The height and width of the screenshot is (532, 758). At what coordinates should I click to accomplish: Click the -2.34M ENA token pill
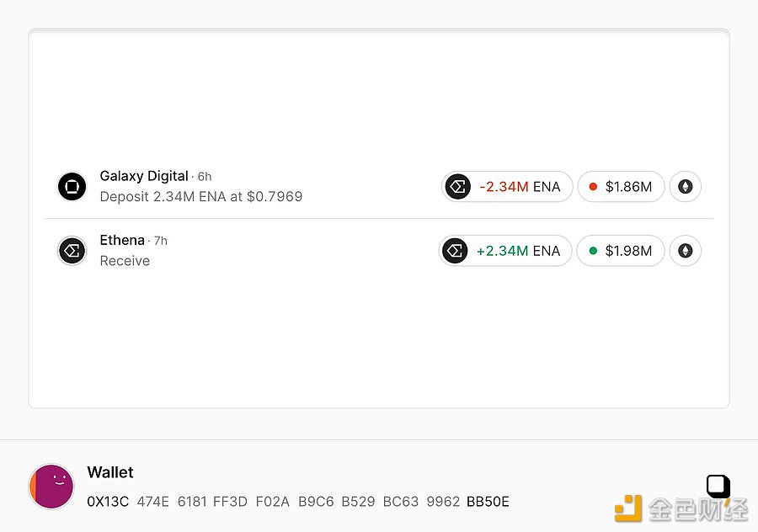(507, 187)
